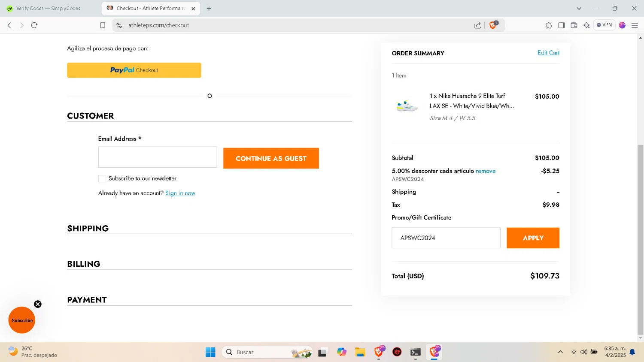Screen dimensions: 644x362
Task: Remove the APSWC2024 discount
Action: 486,171
